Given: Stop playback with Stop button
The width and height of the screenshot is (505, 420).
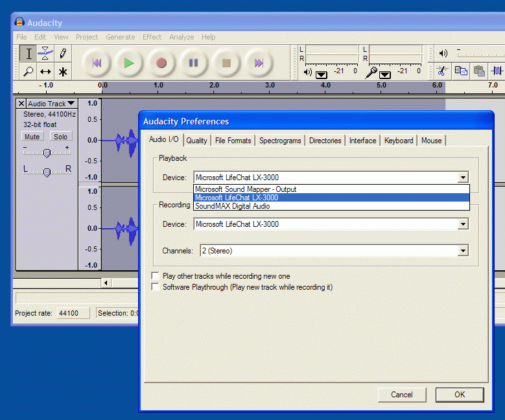Looking at the screenshot, I should point(226,63).
